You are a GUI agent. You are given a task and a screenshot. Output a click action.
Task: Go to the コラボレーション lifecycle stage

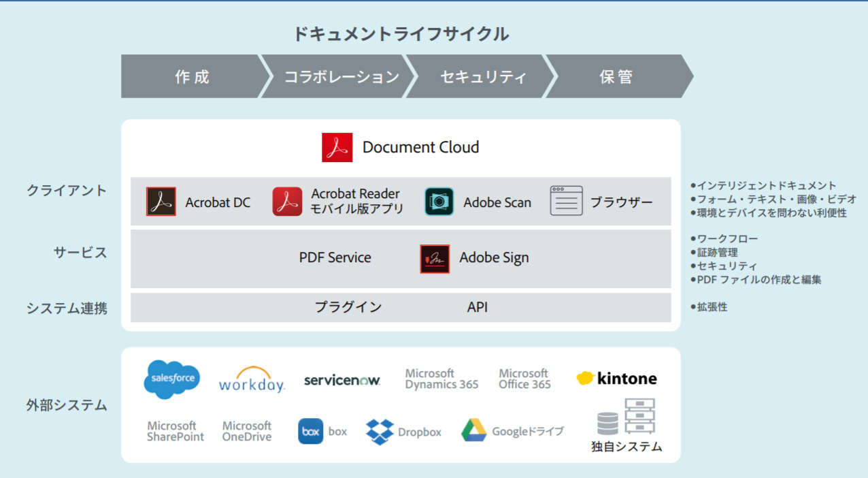(339, 76)
